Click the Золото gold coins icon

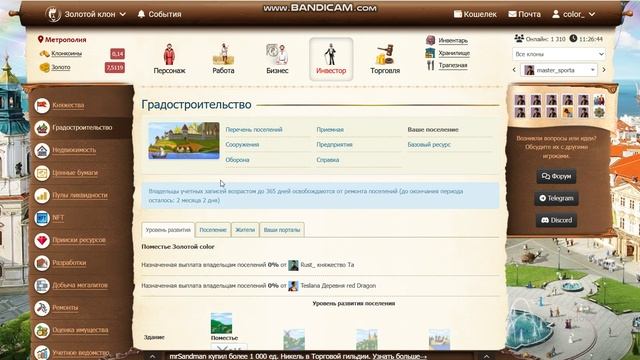[x=44, y=67]
